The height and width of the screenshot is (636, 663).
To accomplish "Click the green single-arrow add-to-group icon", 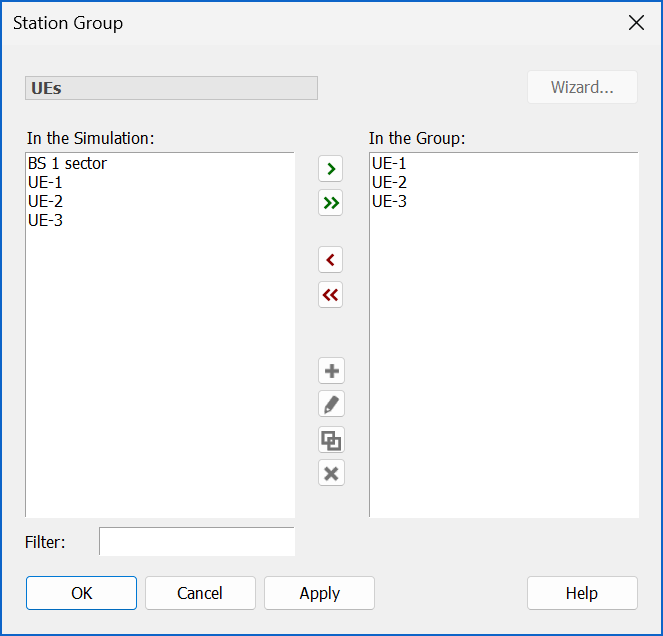I will coord(330,169).
